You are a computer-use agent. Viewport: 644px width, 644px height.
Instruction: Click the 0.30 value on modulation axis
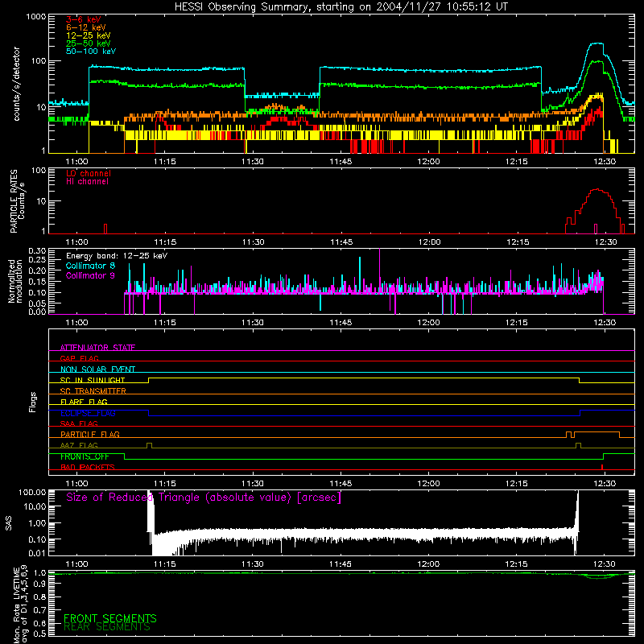tap(37, 250)
